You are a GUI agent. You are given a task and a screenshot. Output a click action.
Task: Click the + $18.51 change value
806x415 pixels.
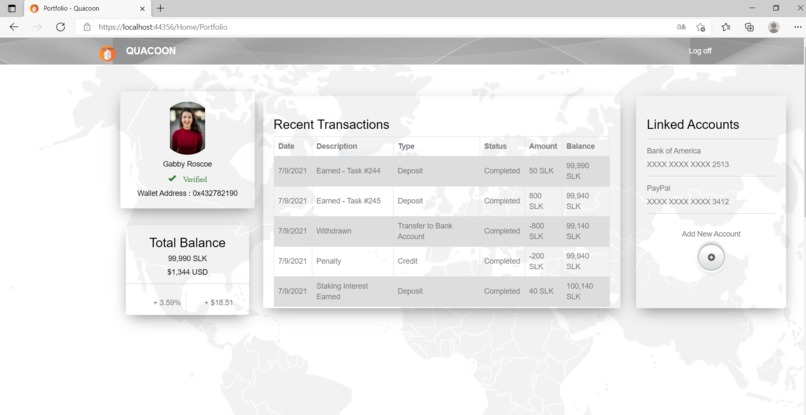(218, 302)
